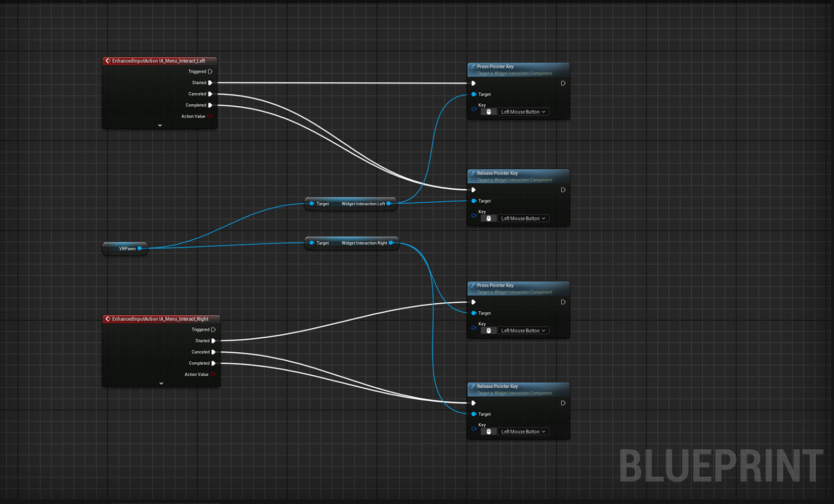Click the output exec pin of topmost Press Pointer Key
This screenshot has height=504, width=834.
point(563,83)
